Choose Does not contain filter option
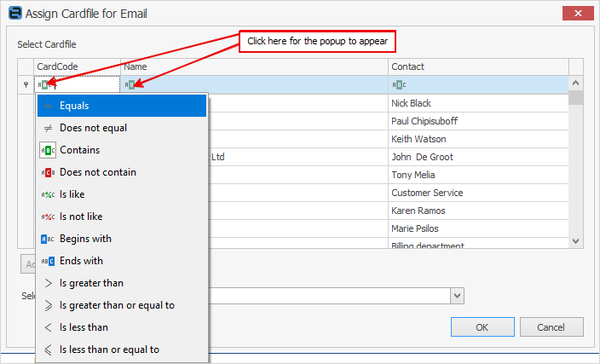The image size is (600, 364). [x=122, y=172]
